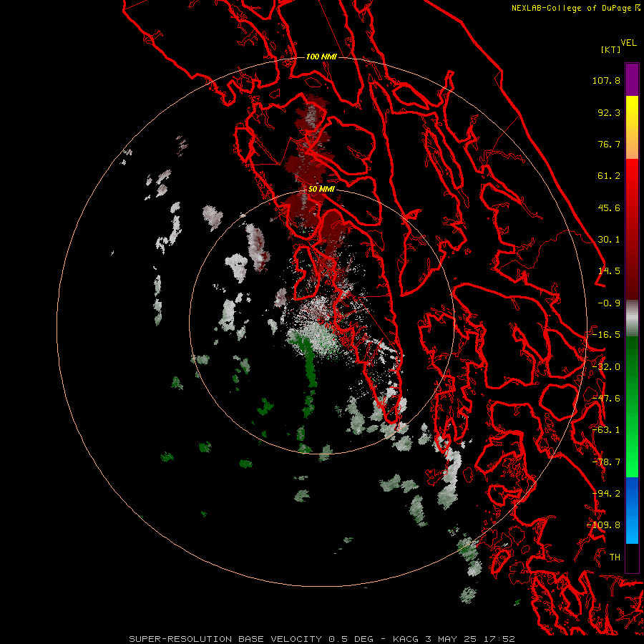Select the 76.7 velocity scale value
The width and height of the screenshot is (644, 644).
click(x=609, y=144)
